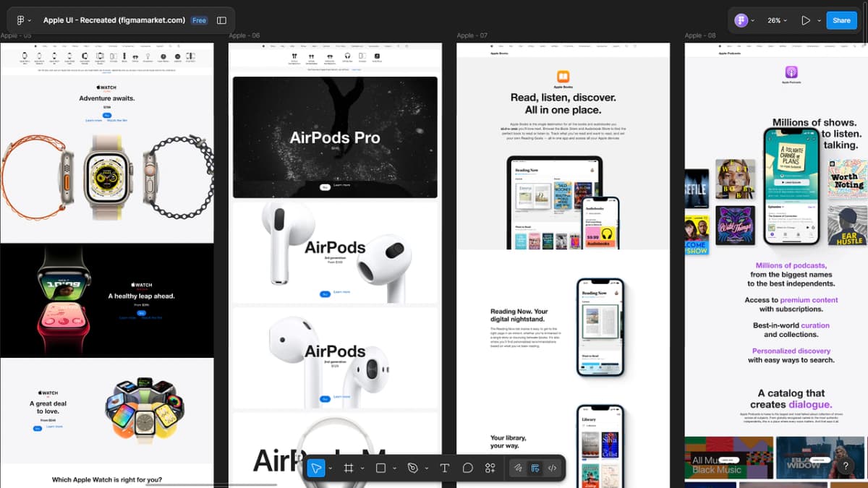
Task: Select the Frame tool
Action: 349,468
